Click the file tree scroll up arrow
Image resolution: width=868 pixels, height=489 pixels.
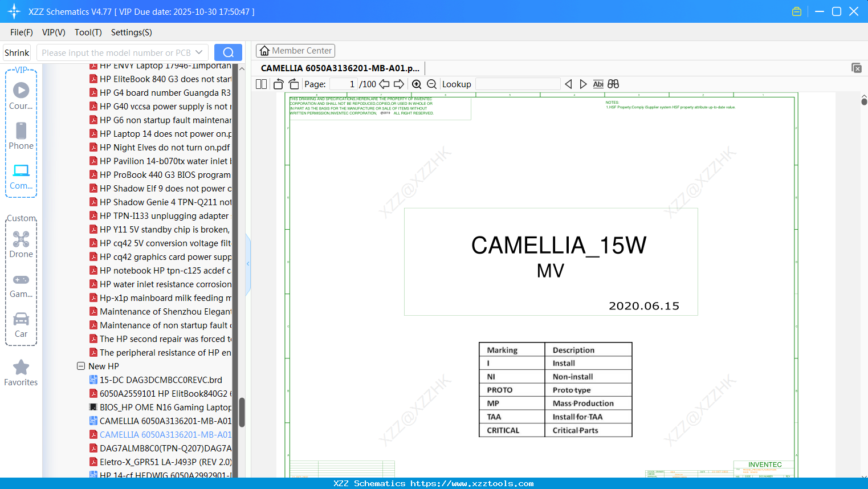pyautogui.click(x=242, y=68)
